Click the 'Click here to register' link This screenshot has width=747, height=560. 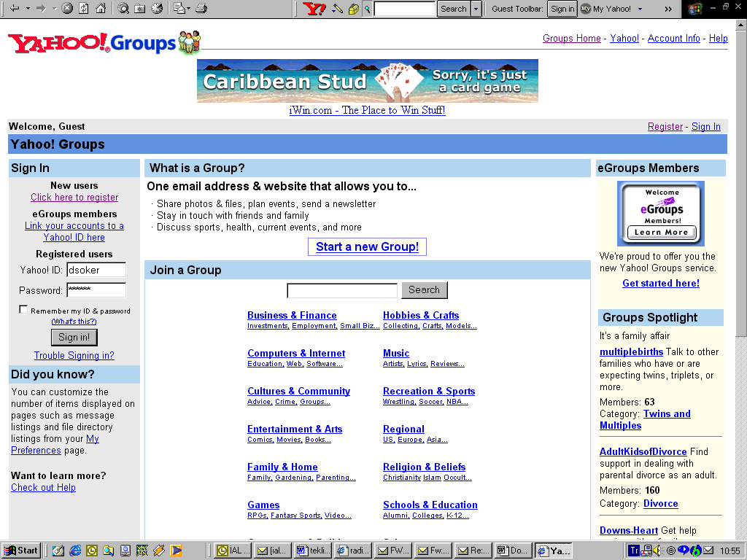click(x=74, y=197)
